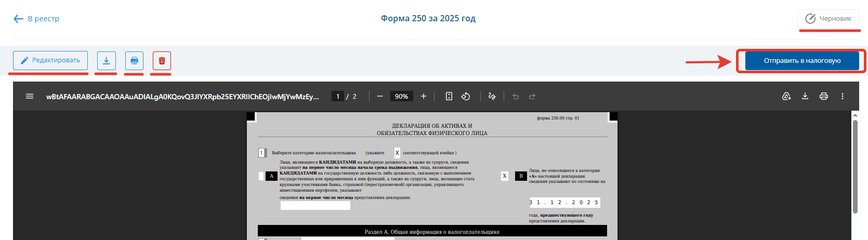
Task: Click the fit to page icon
Action: pos(449,96)
